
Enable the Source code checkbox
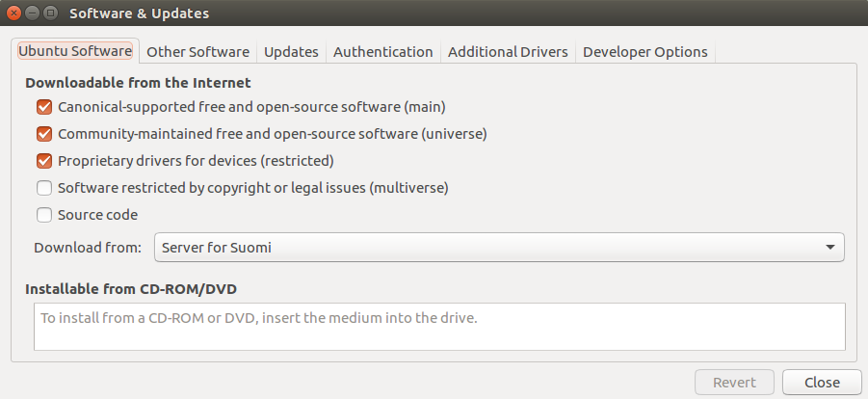point(43,215)
